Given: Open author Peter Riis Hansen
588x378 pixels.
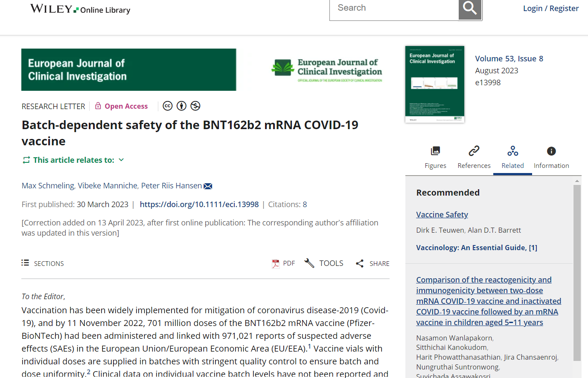Looking at the screenshot, I should pos(172,186).
